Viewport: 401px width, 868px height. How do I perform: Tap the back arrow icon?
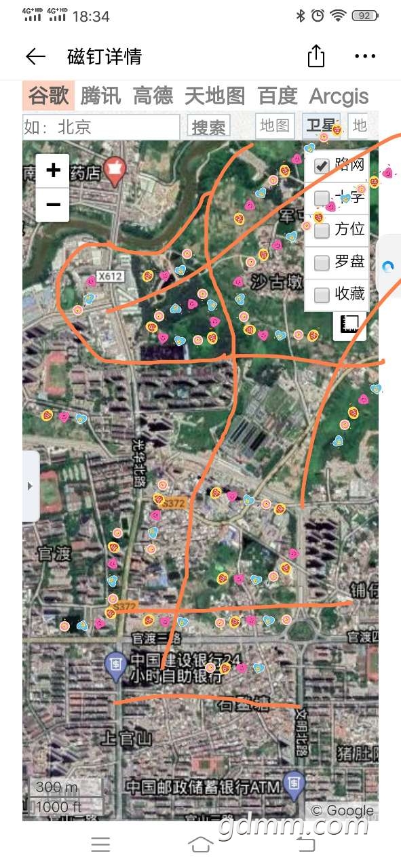35,57
